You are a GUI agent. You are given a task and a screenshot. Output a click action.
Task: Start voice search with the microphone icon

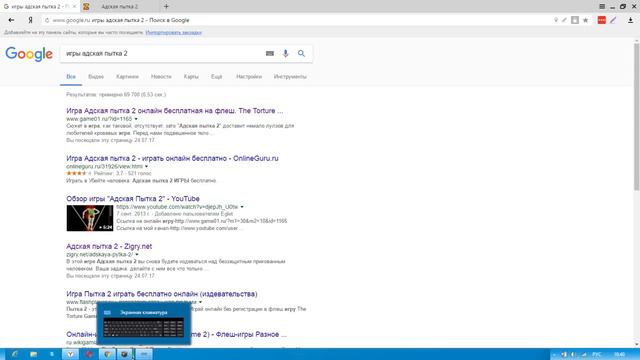click(x=285, y=53)
